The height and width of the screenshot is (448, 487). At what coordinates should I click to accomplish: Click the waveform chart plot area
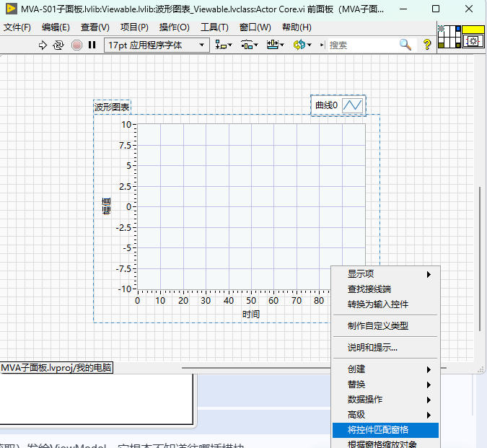click(251, 207)
